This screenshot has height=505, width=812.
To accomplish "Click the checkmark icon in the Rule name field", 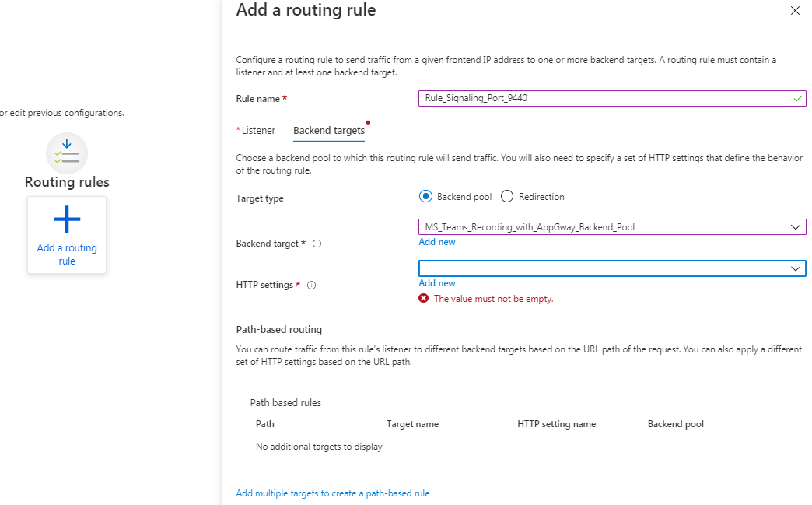I will [797, 99].
